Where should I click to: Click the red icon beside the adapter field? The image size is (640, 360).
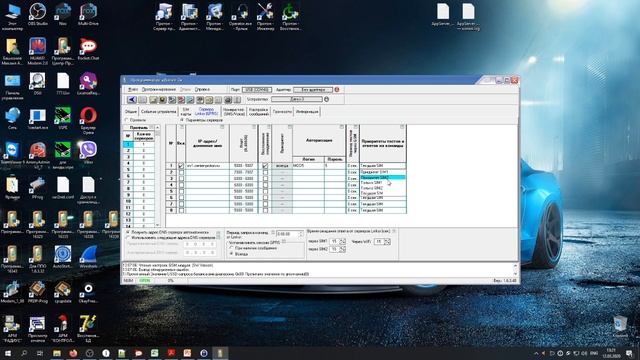337,89
